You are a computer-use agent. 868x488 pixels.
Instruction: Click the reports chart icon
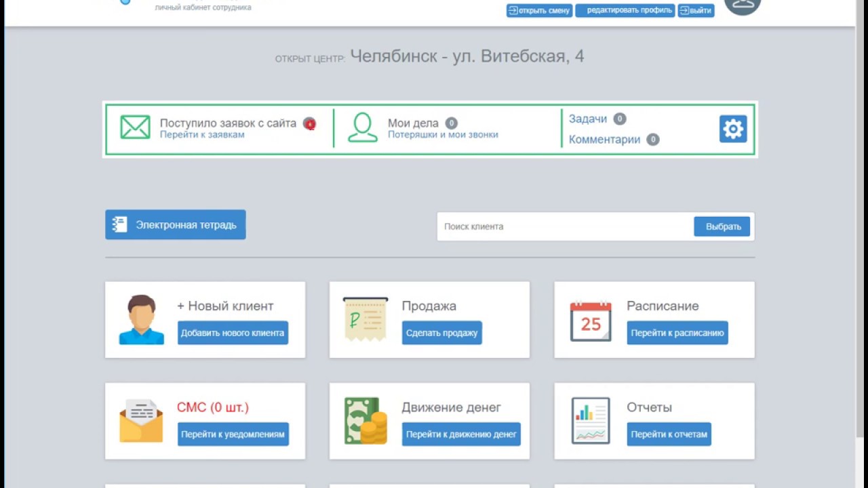click(x=591, y=421)
